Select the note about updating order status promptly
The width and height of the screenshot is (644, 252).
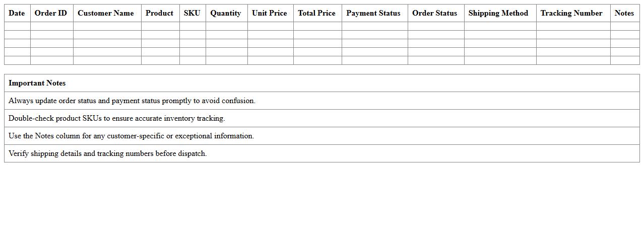[x=132, y=101]
